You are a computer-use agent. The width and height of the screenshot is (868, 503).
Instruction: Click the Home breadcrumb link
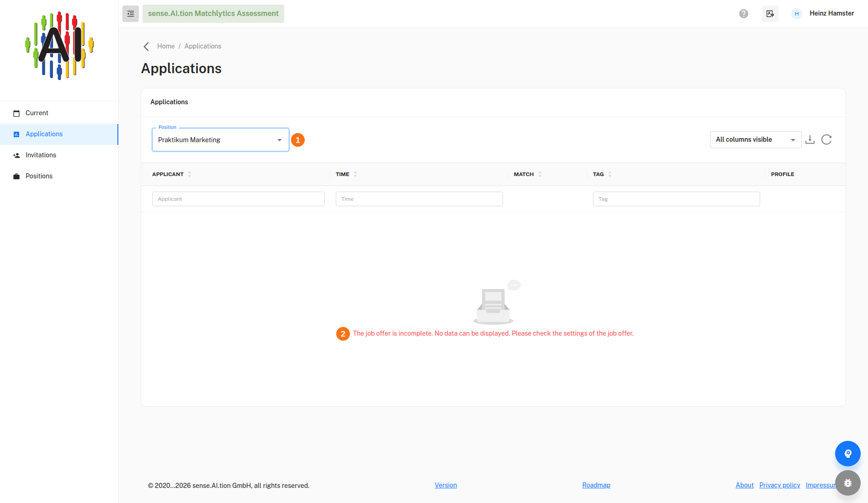166,46
